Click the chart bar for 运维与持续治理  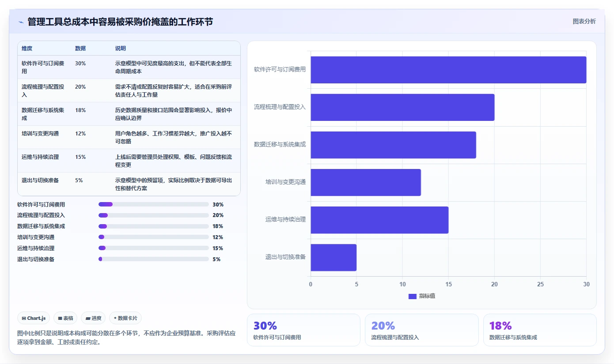click(379, 220)
